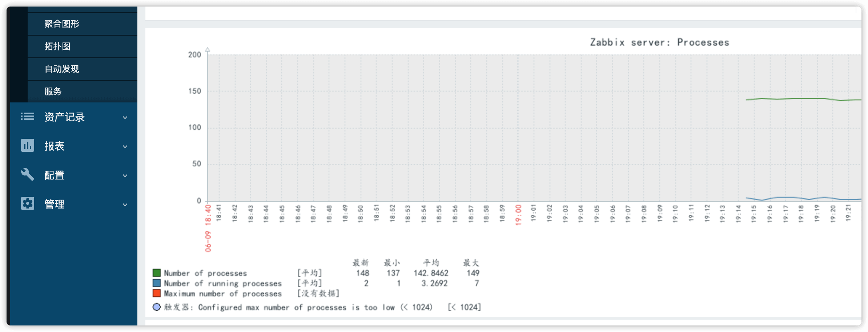Viewport: 868px width, 332px height.
Task: Expand the 配置 menu chevron
Action: [x=125, y=175]
